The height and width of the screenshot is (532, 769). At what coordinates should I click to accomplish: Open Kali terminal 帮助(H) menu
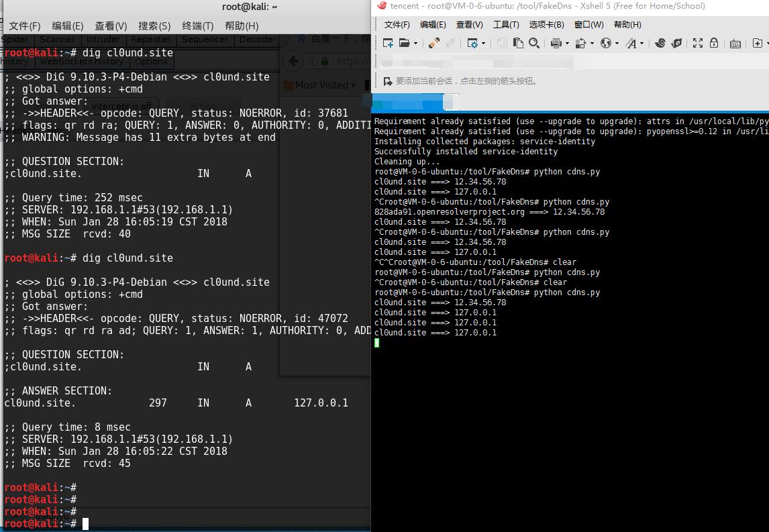[242, 26]
